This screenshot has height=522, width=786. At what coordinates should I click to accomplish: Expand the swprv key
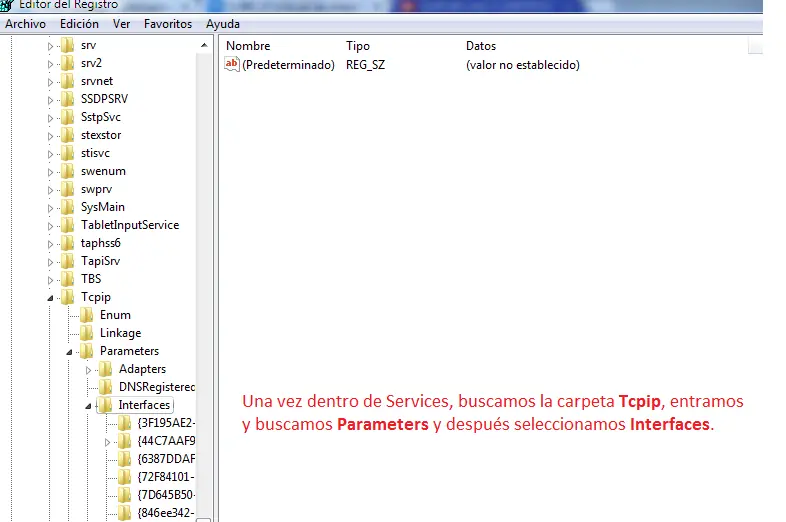click(50, 191)
